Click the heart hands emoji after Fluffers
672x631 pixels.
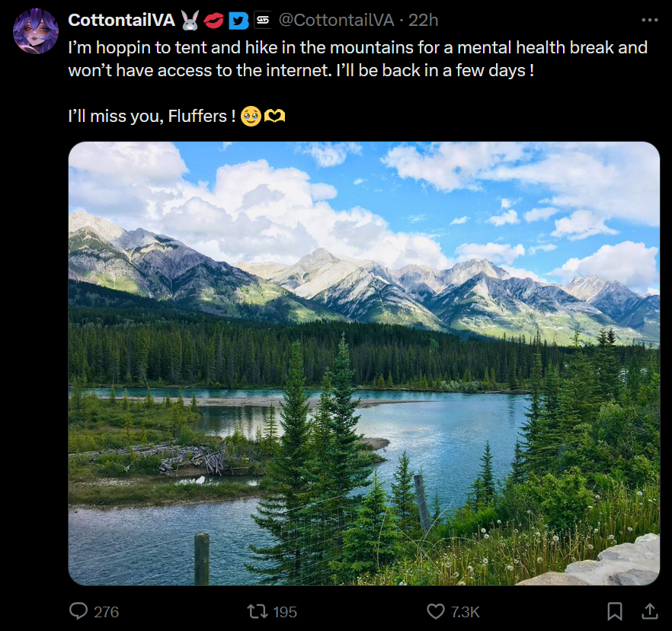pyautogui.click(x=274, y=117)
